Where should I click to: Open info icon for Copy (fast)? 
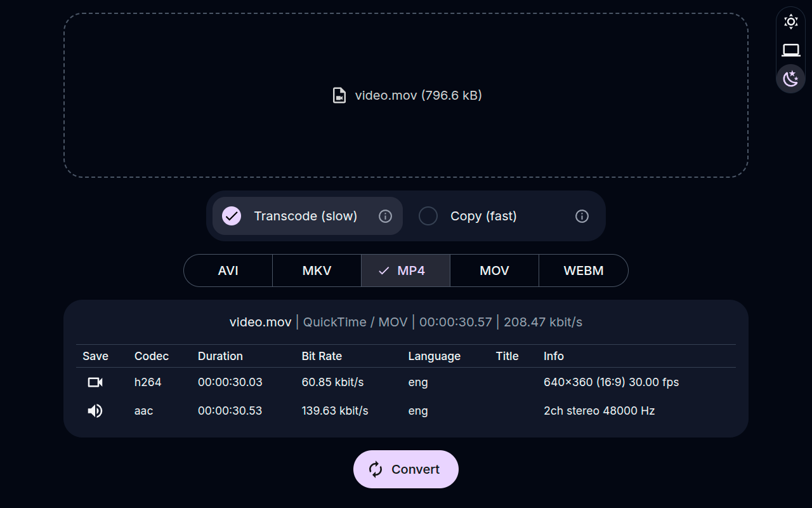pyautogui.click(x=582, y=217)
